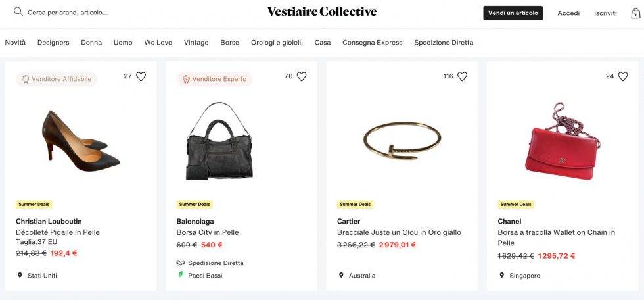Click the Accedi link
644x300 pixels.
pos(568,13)
